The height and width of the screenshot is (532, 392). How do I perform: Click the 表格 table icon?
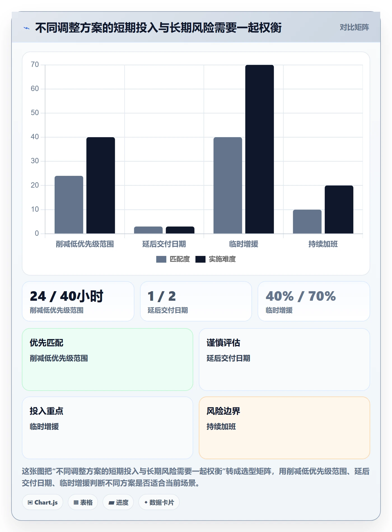pyautogui.click(x=76, y=503)
